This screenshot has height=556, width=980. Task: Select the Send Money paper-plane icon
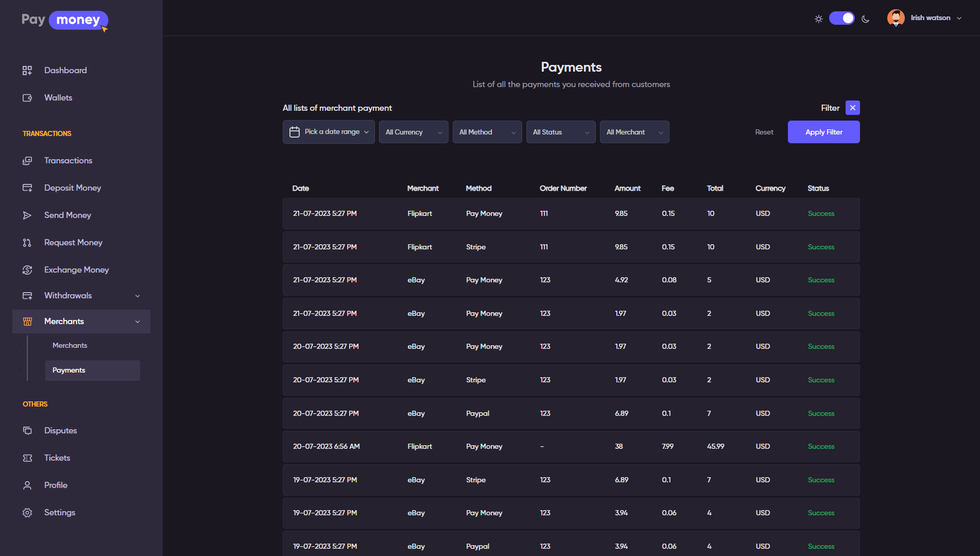[x=27, y=215]
